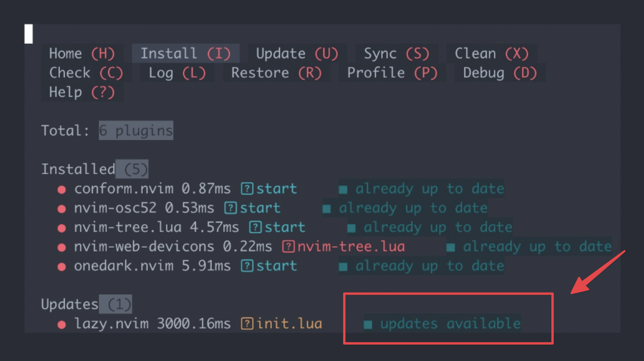Viewport: 644px width, 361px height.
Task: Open the Clean (X) view
Action: 491,53
